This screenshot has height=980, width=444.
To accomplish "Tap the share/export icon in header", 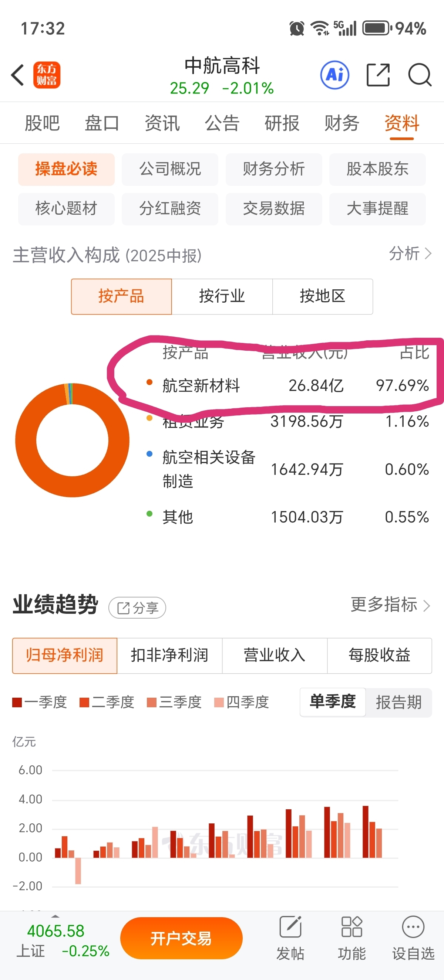I will (378, 75).
